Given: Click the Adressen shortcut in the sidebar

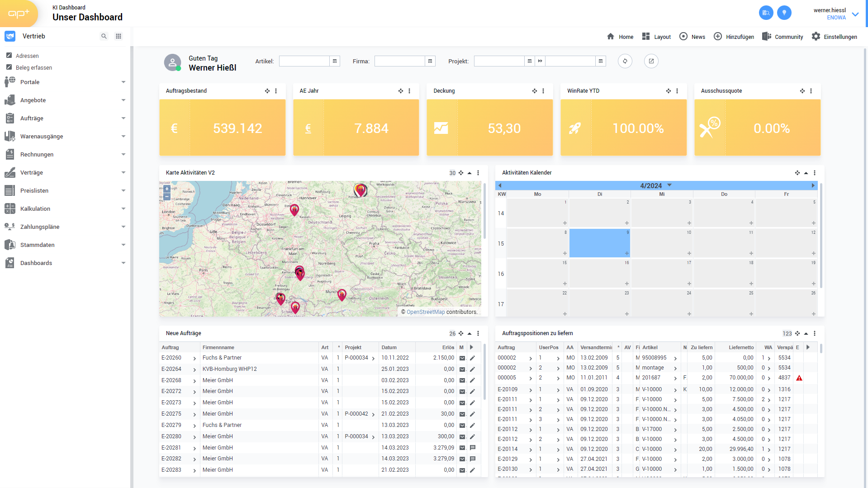Looking at the screenshot, I should point(27,56).
